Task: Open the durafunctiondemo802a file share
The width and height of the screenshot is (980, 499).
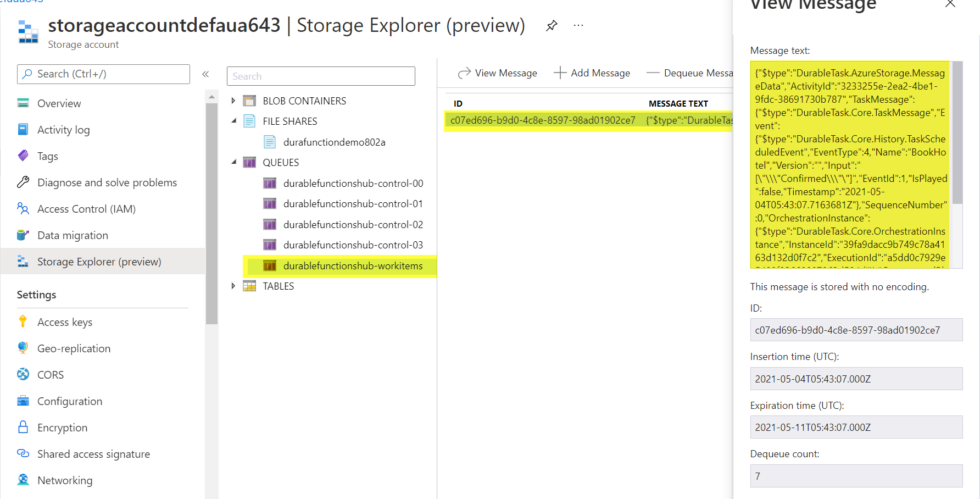Action: (x=335, y=142)
